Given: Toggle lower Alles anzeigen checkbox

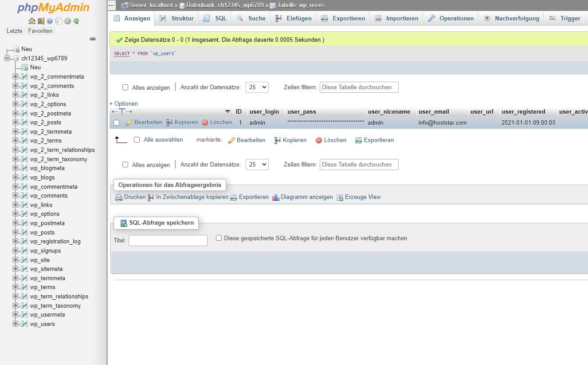Looking at the screenshot, I should click(125, 165).
